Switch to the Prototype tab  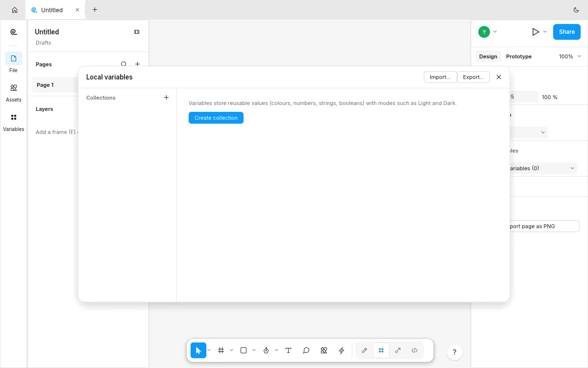(519, 56)
